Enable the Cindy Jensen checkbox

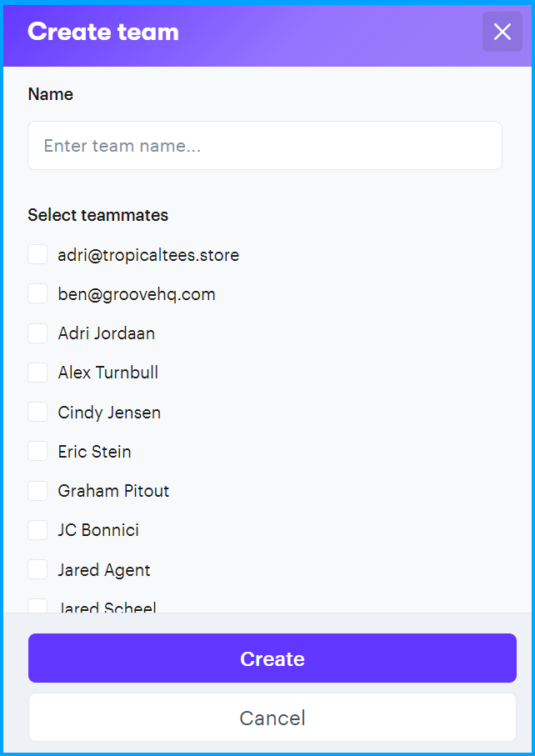coord(37,413)
